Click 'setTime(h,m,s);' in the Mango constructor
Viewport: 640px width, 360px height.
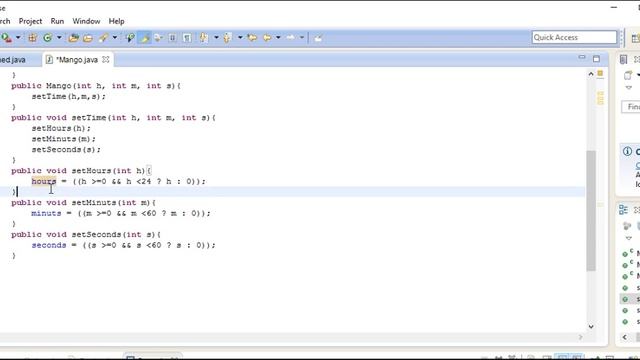69,96
